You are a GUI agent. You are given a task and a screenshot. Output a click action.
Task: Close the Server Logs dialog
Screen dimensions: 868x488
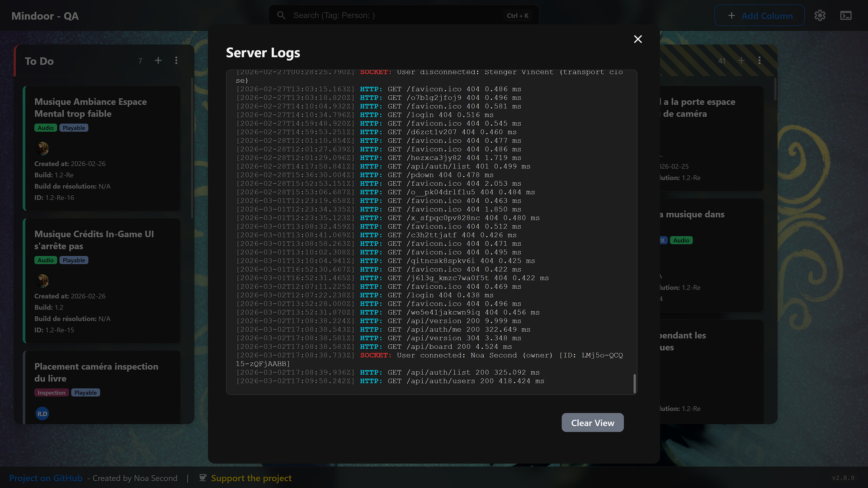click(x=638, y=39)
